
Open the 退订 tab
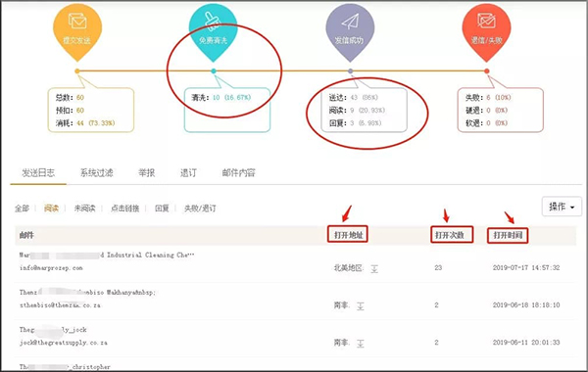click(x=188, y=172)
